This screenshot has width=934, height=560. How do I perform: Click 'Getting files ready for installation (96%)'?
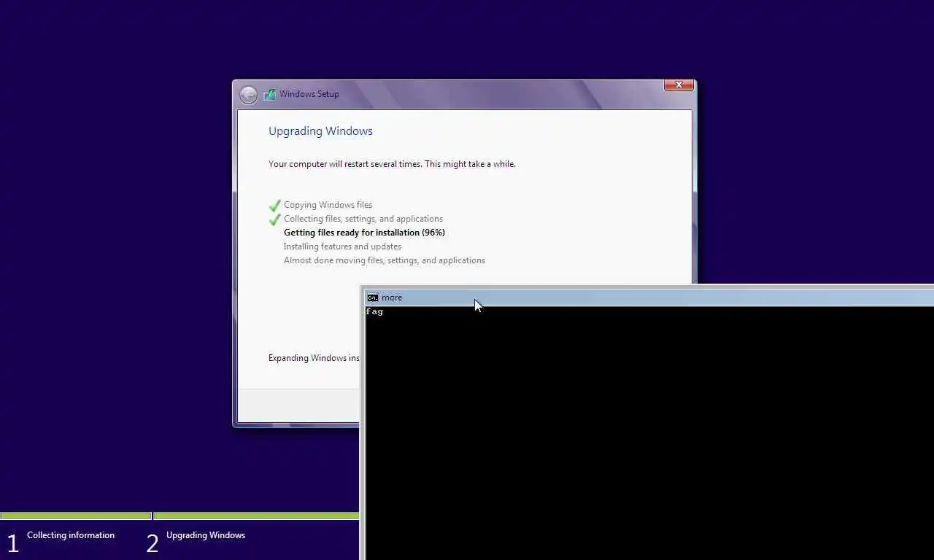(x=364, y=233)
